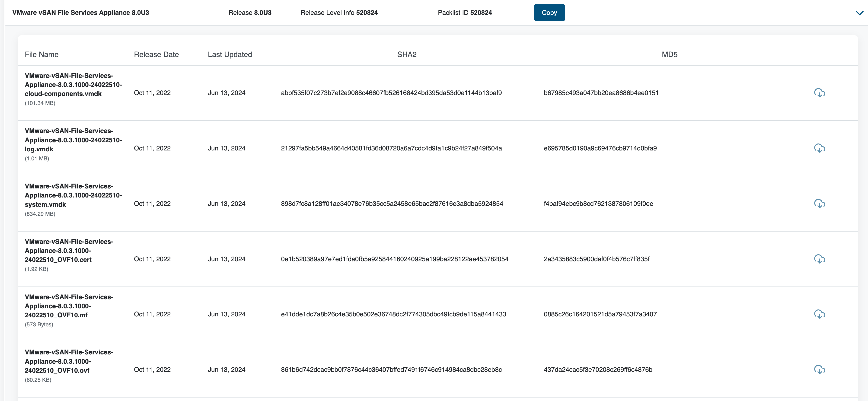Viewport: 868px width, 401px height.
Task: Download the log.vmdk file
Action: [x=820, y=148]
